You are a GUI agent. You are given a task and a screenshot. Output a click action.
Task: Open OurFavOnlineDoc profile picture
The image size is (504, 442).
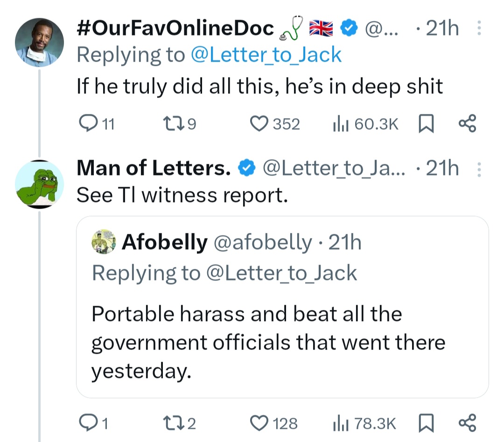coord(39,43)
